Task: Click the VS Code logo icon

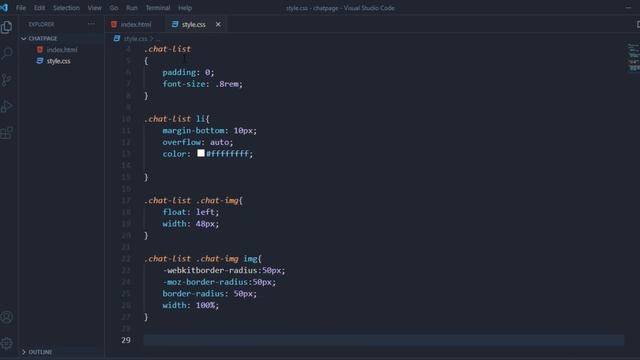Action: click(4, 8)
